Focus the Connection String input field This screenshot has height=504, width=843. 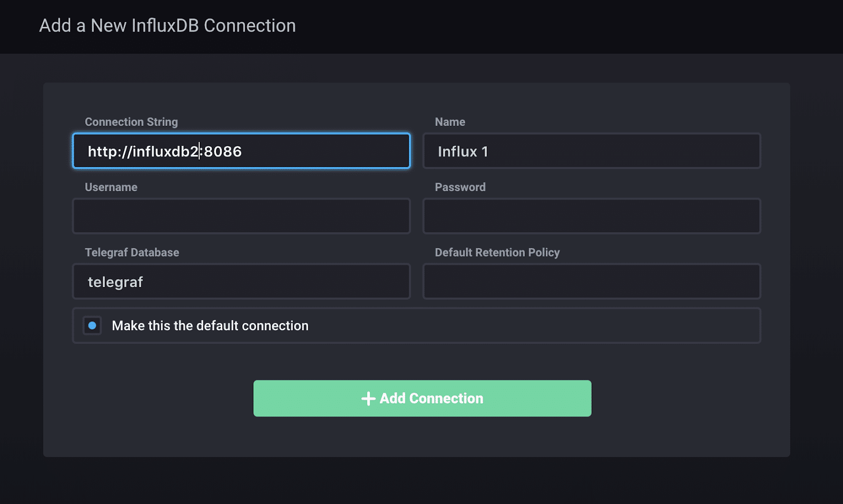coord(316,151)
